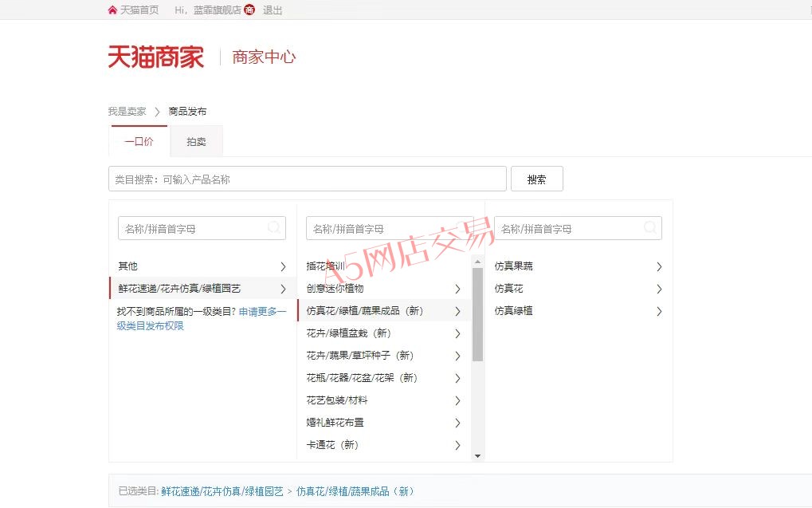
Task: Click the magnifier icon in first category filter
Action: [x=274, y=227]
